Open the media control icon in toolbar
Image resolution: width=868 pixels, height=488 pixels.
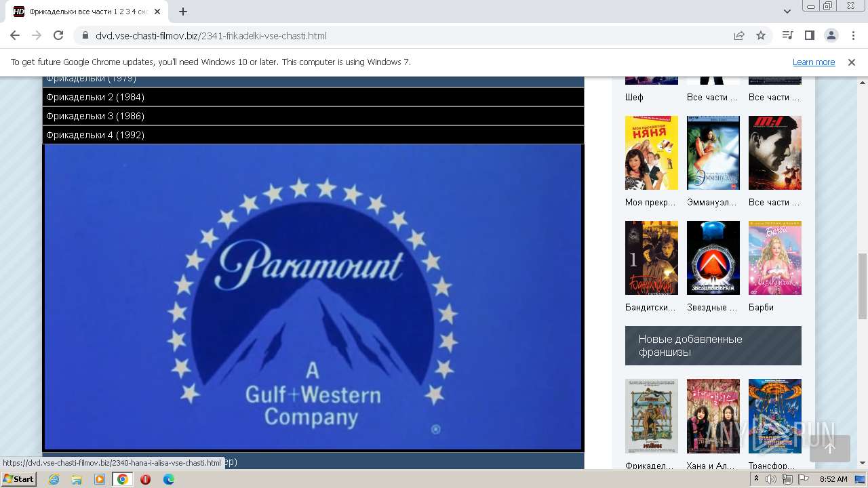tap(787, 35)
